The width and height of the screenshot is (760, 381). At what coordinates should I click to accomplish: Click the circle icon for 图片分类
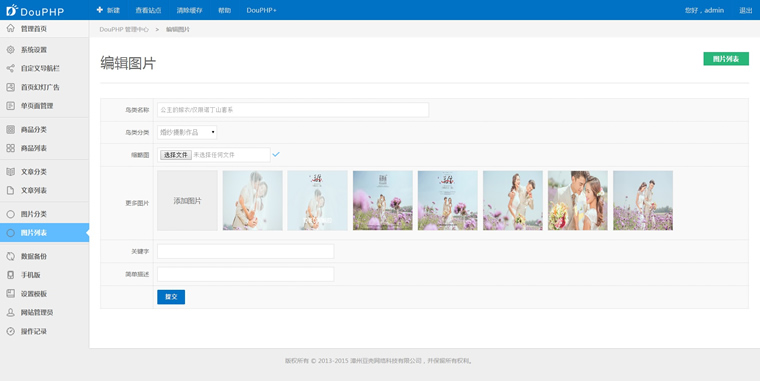pos(10,214)
